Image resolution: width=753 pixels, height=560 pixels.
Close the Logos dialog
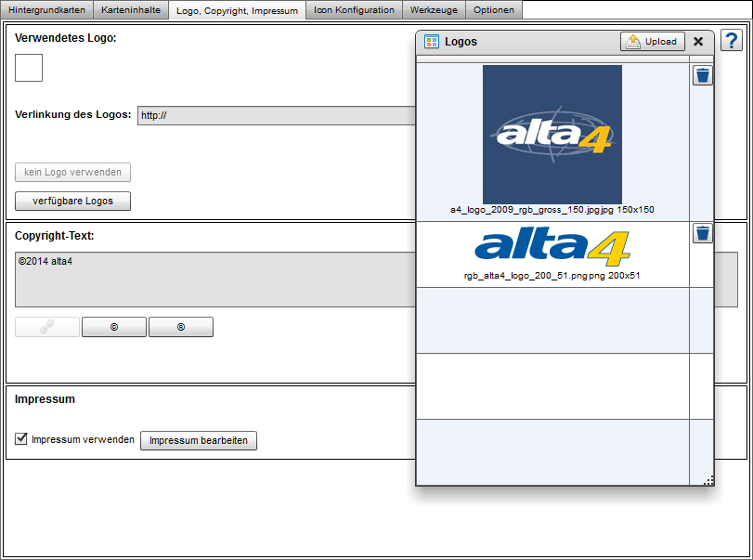tap(698, 42)
